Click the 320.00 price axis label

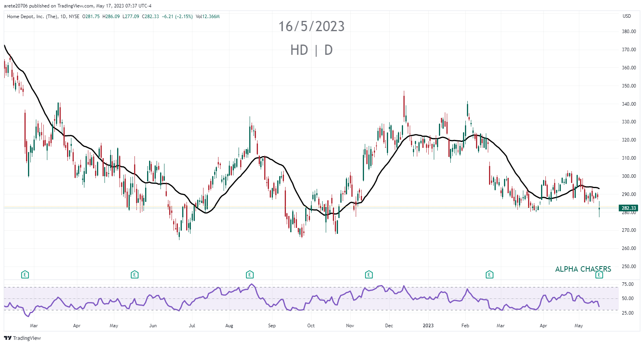tap(629, 140)
